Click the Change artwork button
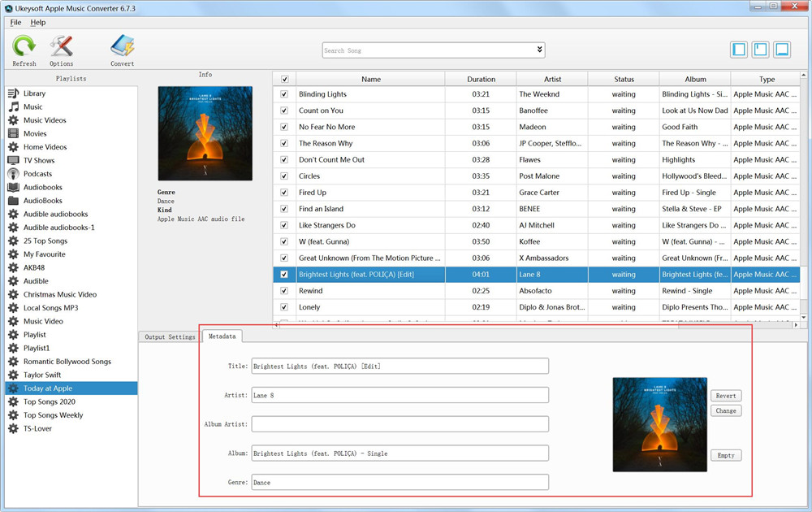Image resolution: width=812 pixels, height=512 pixels. pyautogui.click(x=726, y=411)
